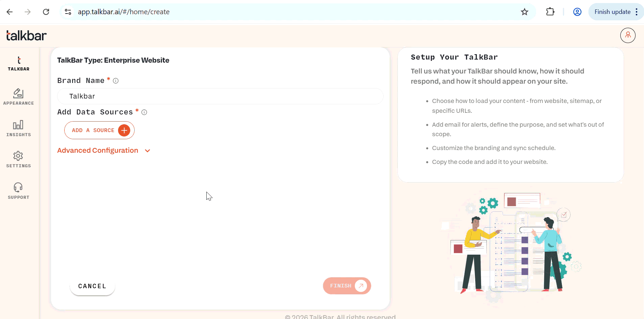Focus the Brand Name text field
Viewport: 644px width, 319px height.
pos(220,96)
